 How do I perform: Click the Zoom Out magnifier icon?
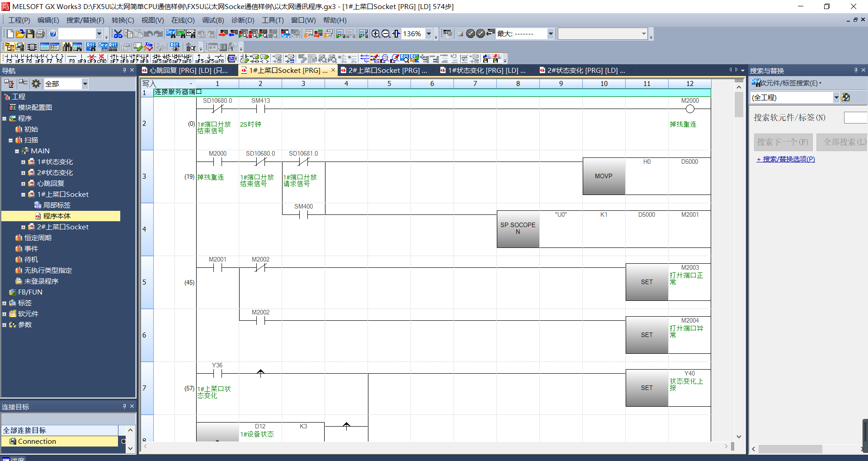pos(386,34)
